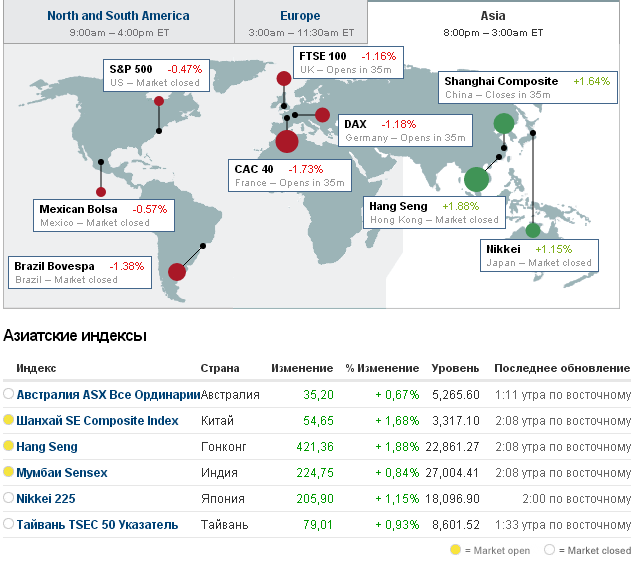The height and width of the screenshot is (568, 637).
Task: Click the Australia level 5,265.60
Action: tap(456, 395)
